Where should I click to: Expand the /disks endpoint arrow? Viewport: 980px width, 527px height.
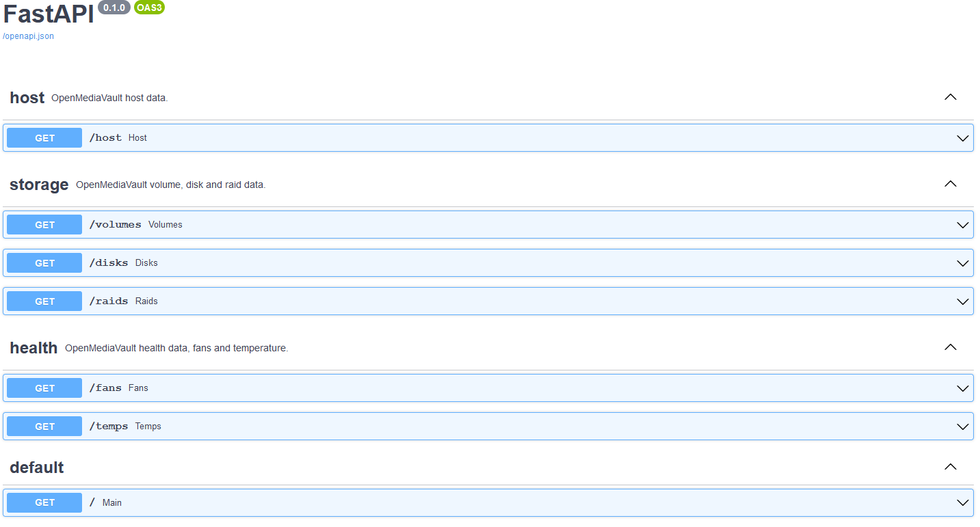(963, 263)
